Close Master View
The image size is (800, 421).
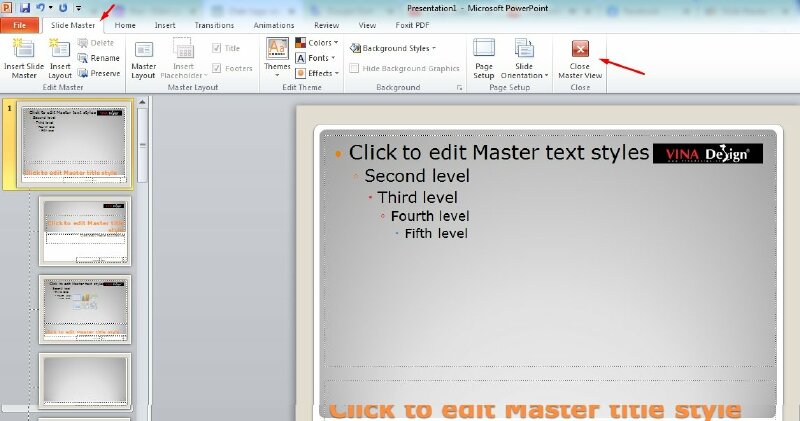click(580, 59)
